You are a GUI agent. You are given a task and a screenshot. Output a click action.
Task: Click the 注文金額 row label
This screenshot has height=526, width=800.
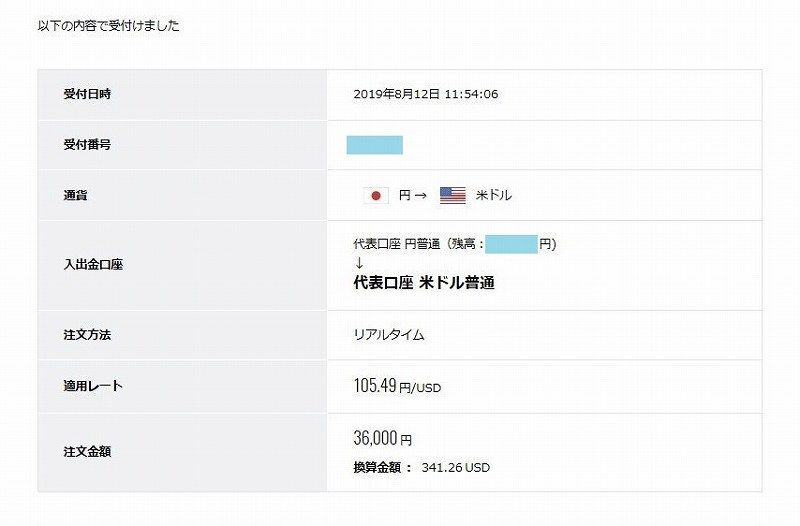coord(87,452)
